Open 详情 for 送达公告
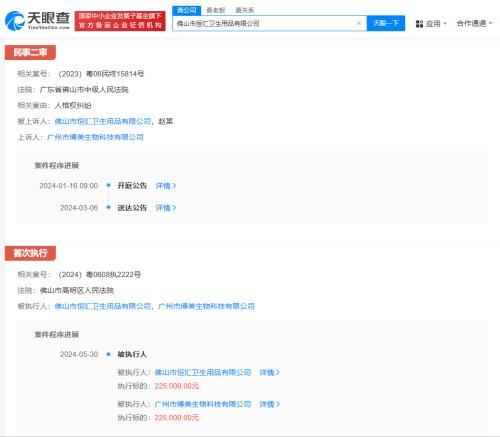The width and height of the screenshot is (500, 437). point(166,208)
